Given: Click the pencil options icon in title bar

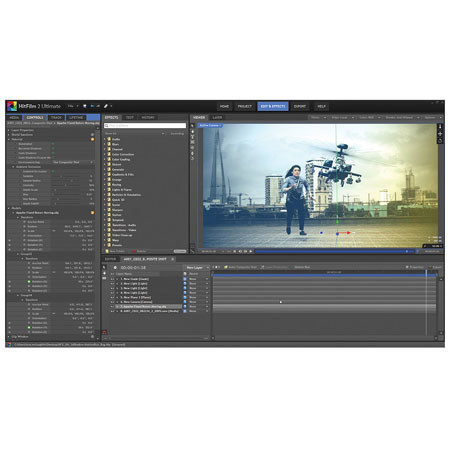Looking at the screenshot, I should [106, 106].
